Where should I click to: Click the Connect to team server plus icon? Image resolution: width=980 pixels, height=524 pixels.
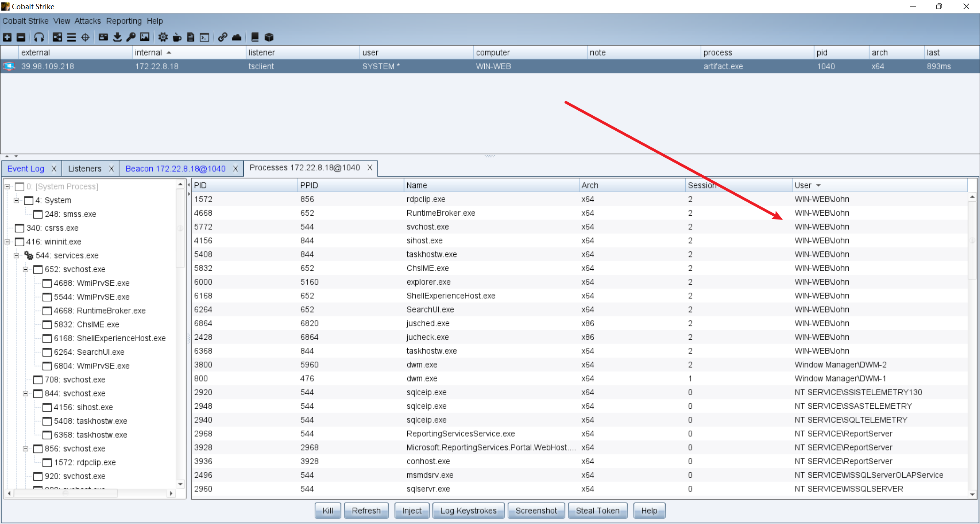point(7,37)
